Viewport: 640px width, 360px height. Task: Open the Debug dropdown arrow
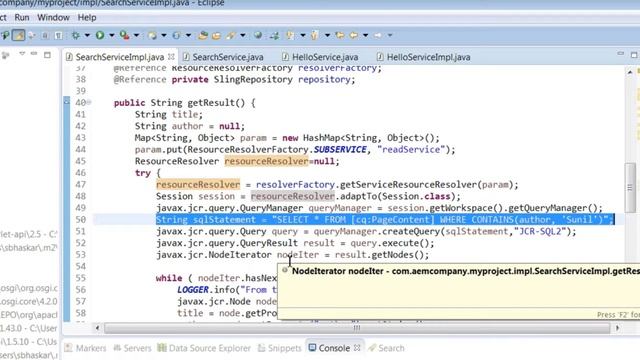click(x=87, y=36)
